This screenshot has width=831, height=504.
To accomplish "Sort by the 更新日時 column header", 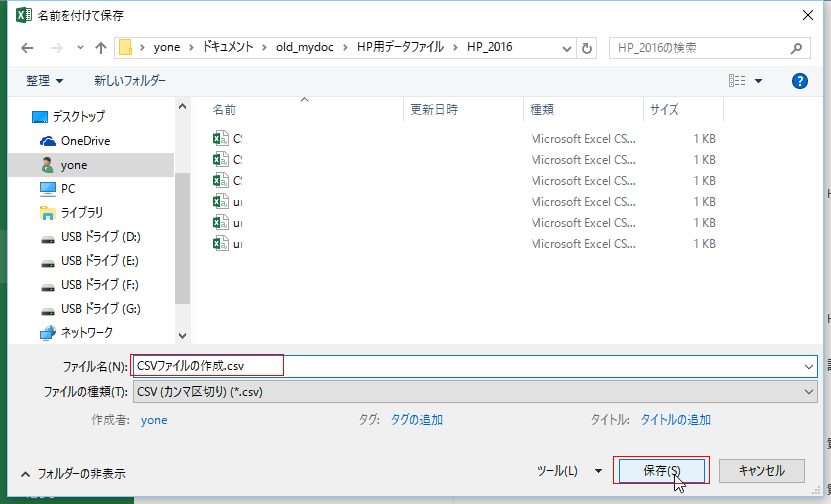I will click(434, 110).
